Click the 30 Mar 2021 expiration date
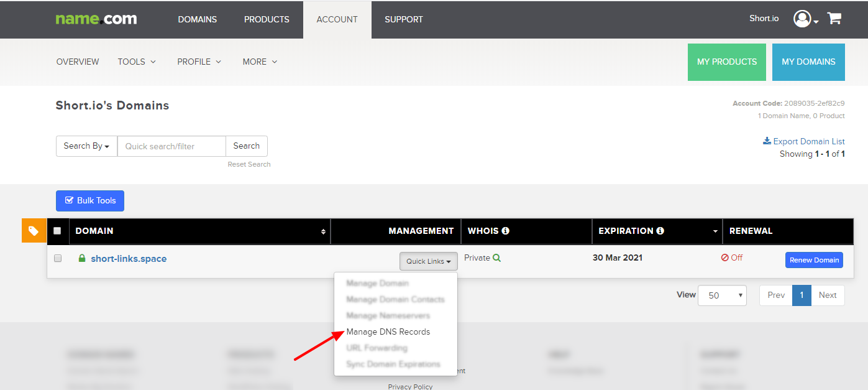The image size is (868, 390). coord(618,258)
